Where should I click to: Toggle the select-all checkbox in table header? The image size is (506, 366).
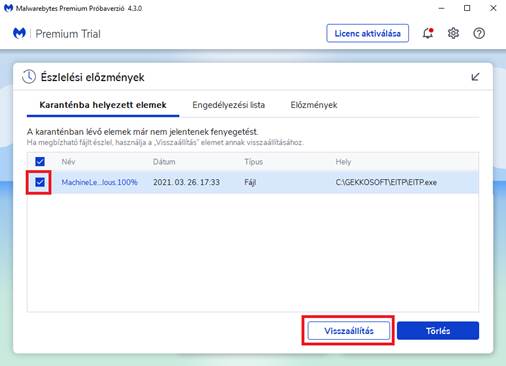coord(40,162)
